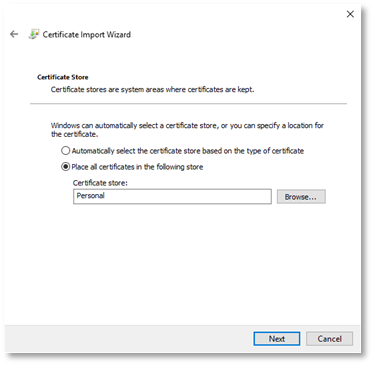Focus the Certificate store text field
The height and width of the screenshot is (365, 373).
pos(172,197)
